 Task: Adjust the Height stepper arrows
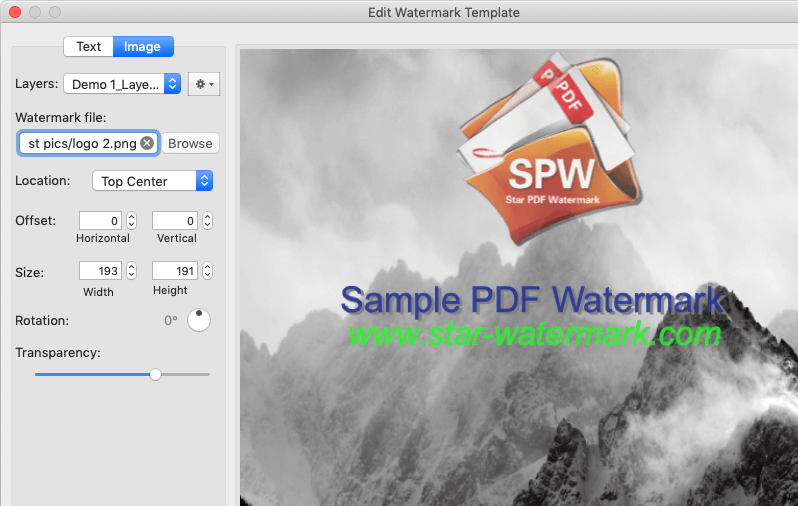207,270
